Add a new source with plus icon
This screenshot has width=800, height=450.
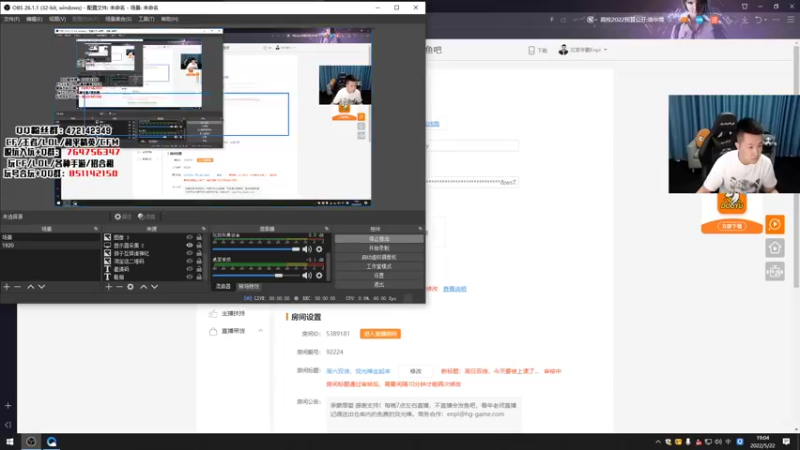(108, 287)
